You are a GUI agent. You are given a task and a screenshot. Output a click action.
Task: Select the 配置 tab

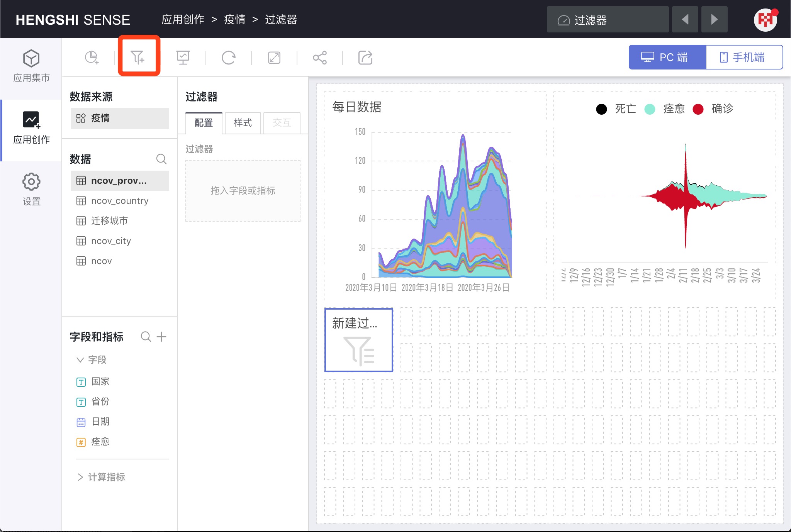pyautogui.click(x=204, y=123)
